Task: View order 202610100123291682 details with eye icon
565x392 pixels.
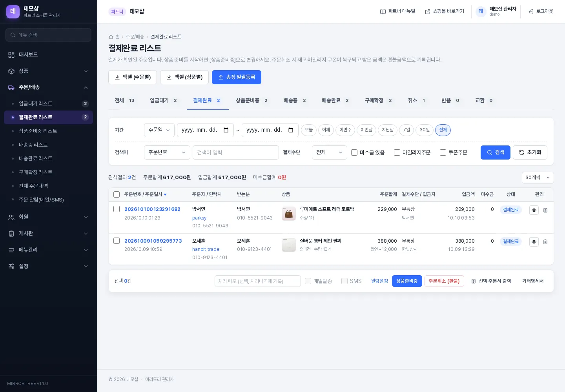Action: 534,210
